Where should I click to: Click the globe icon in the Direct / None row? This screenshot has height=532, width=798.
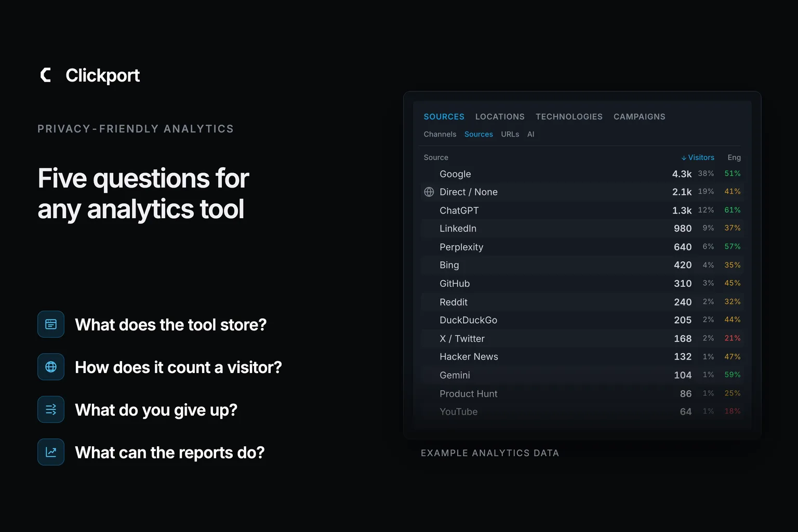pyautogui.click(x=429, y=192)
